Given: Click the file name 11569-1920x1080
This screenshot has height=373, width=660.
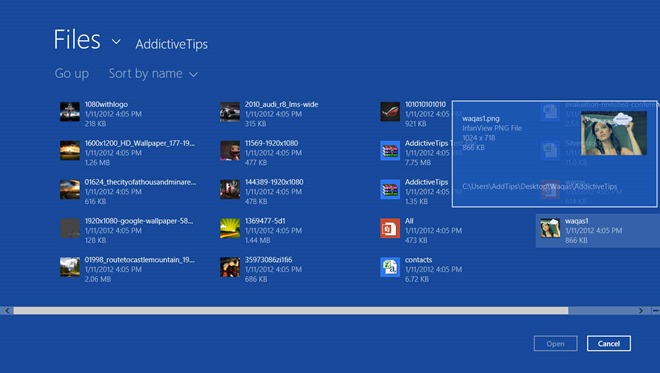Looking at the screenshot, I should click(x=271, y=143).
